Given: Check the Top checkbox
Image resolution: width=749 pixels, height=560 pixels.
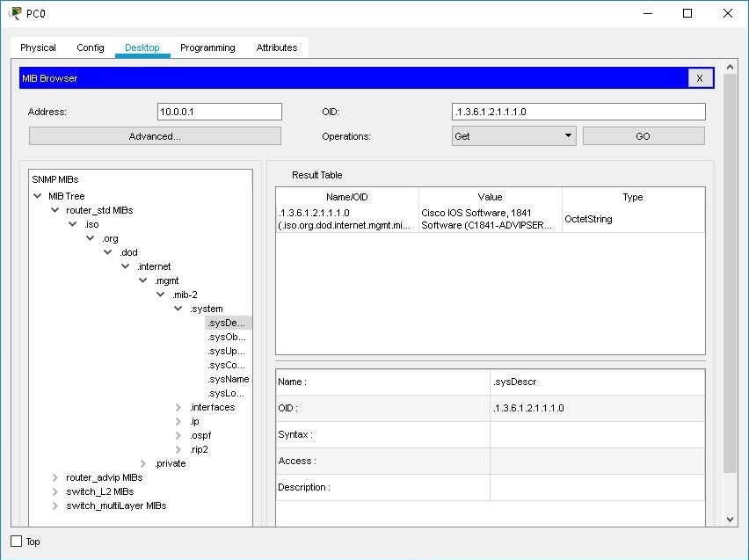Looking at the screenshot, I should (14, 542).
